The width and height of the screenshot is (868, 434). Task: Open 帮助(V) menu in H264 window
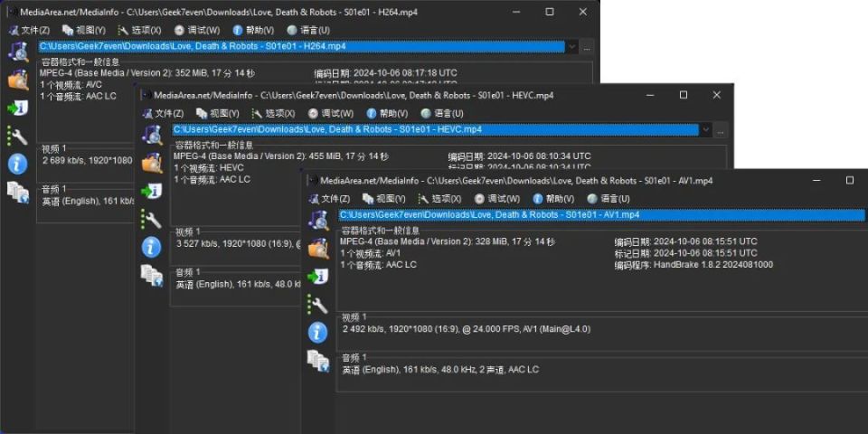coord(253,30)
